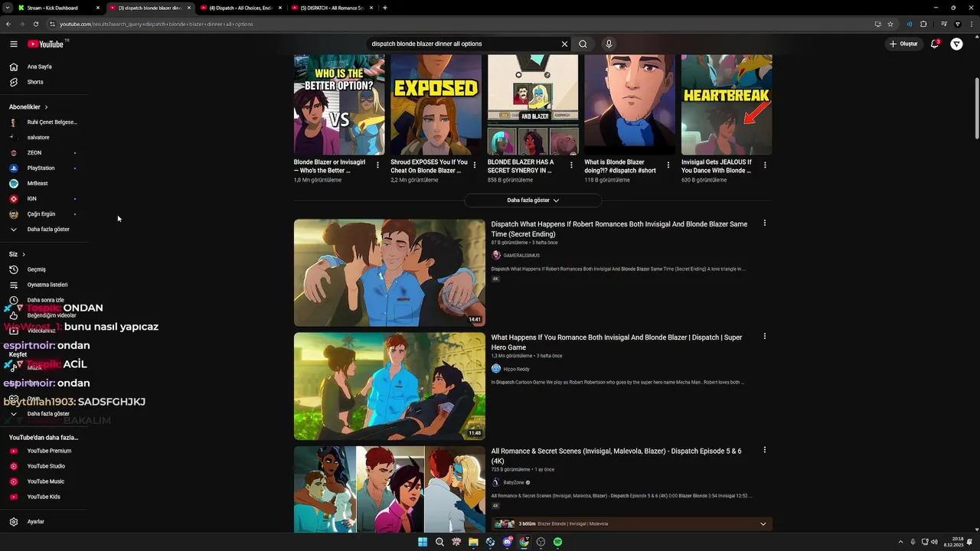This screenshot has height=551, width=980.
Task: Reload the page in browser
Action: (36, 24)
